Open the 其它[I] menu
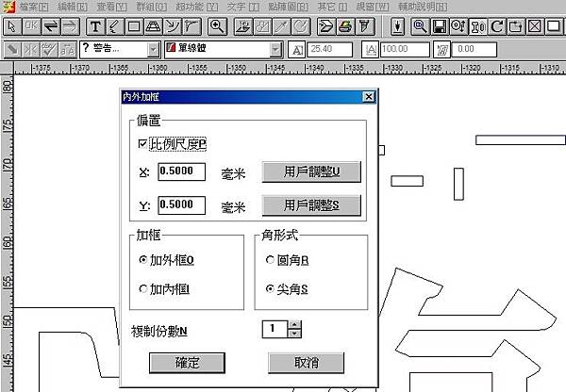This screenshot has width=566, height=392. pos(332,7)
